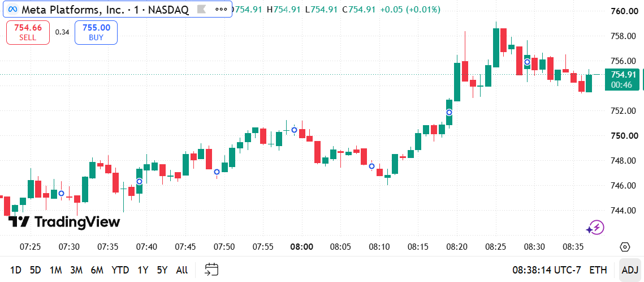Select the 5D time range
This screenshot has width=644, height=282.
[35, 270]
